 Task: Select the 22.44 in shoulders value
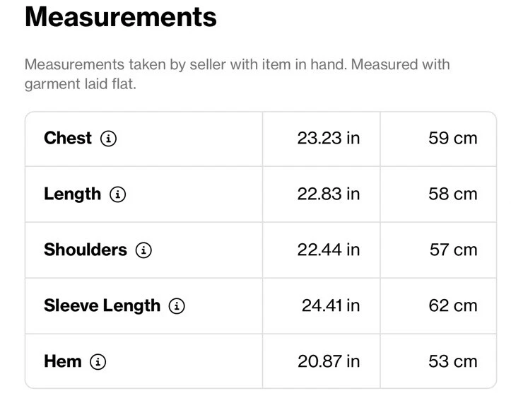point(328,250)
